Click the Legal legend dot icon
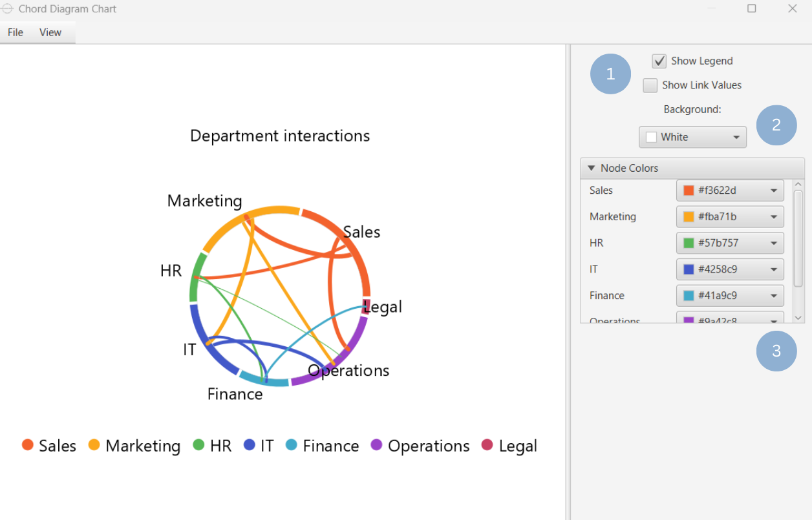 click(x=487, y=445)
